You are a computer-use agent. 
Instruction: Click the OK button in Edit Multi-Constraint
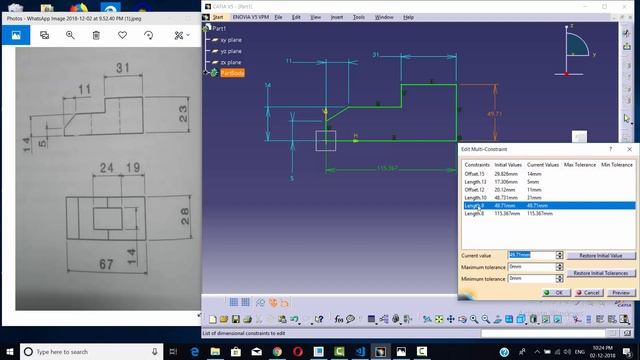556,293
